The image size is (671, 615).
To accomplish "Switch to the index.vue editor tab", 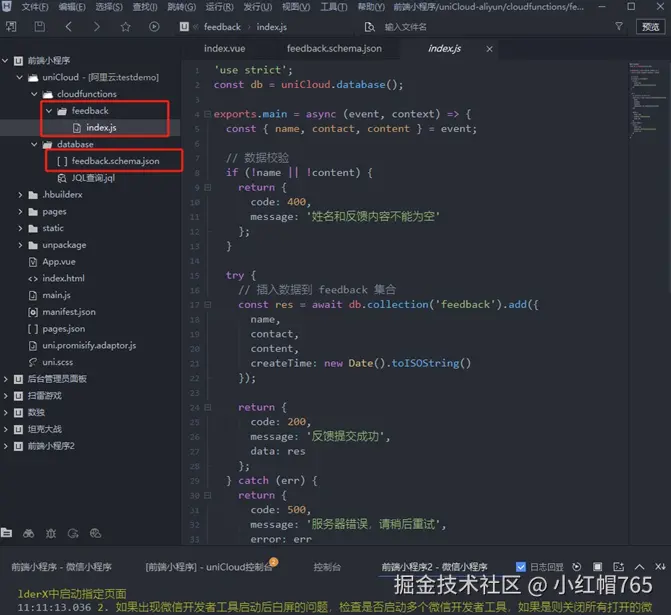I will click(x=225, y=49).
